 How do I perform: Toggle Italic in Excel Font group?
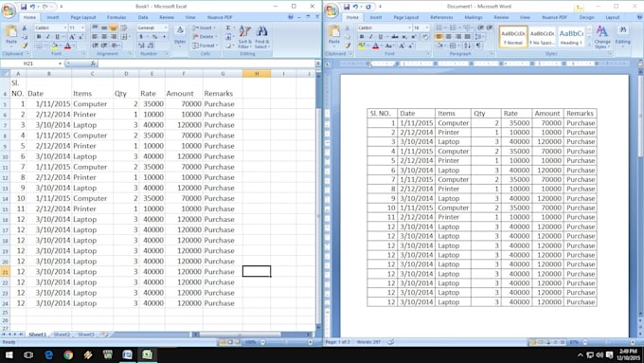pos(48,37)
